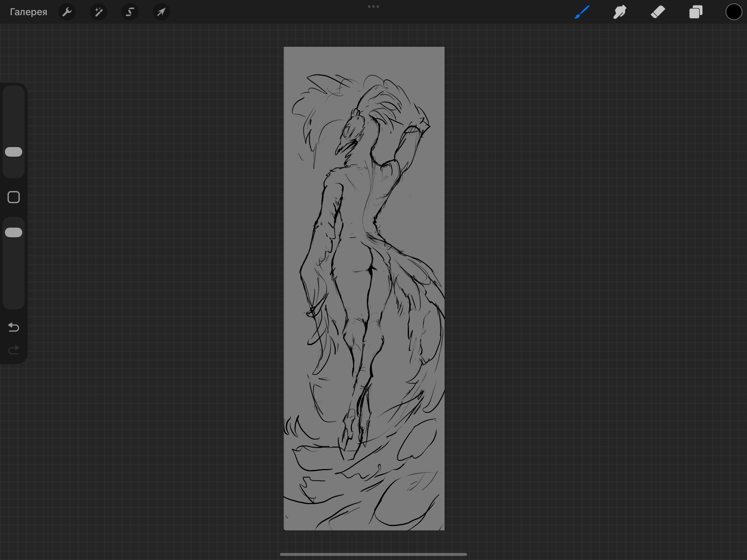Image resolution: width=747 pixels, height=560 pixels.
Task: Click the brush size slider handle
Action: (14, 152)
